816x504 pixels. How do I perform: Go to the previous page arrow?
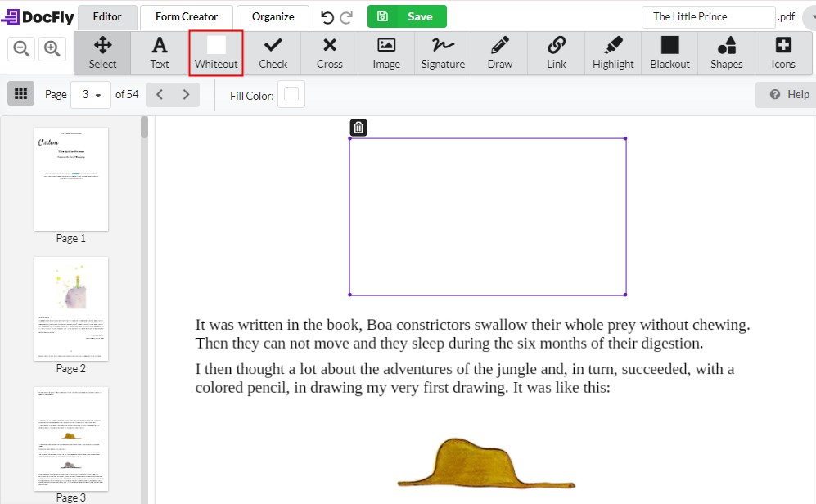pyautogui.click(x=160, y=95)
